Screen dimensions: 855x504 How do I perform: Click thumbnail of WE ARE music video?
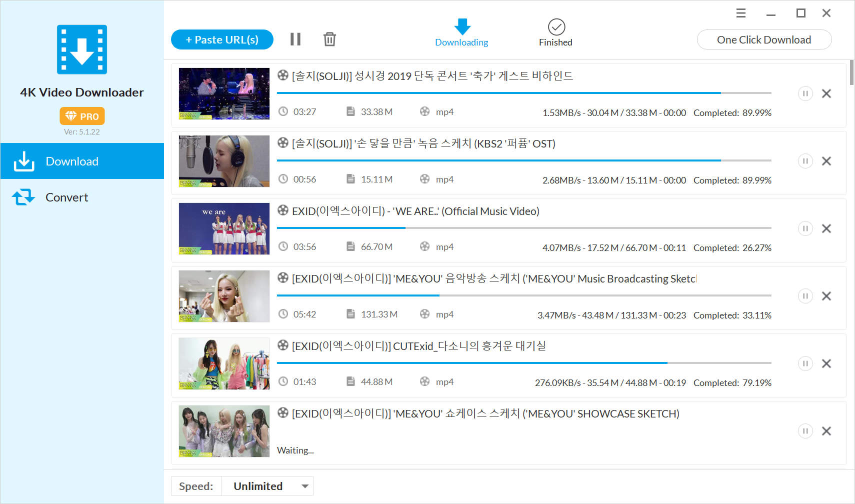pos(224,228)
